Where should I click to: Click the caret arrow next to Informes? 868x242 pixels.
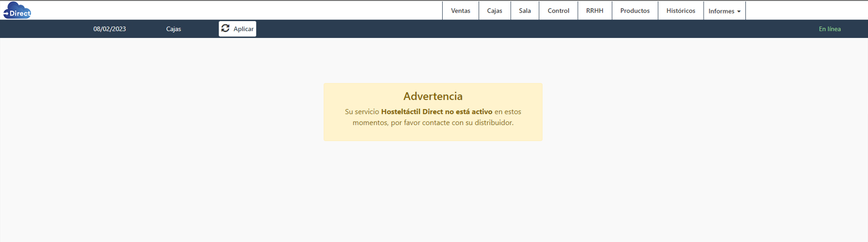pyautogui.click(x=739, y=11)
